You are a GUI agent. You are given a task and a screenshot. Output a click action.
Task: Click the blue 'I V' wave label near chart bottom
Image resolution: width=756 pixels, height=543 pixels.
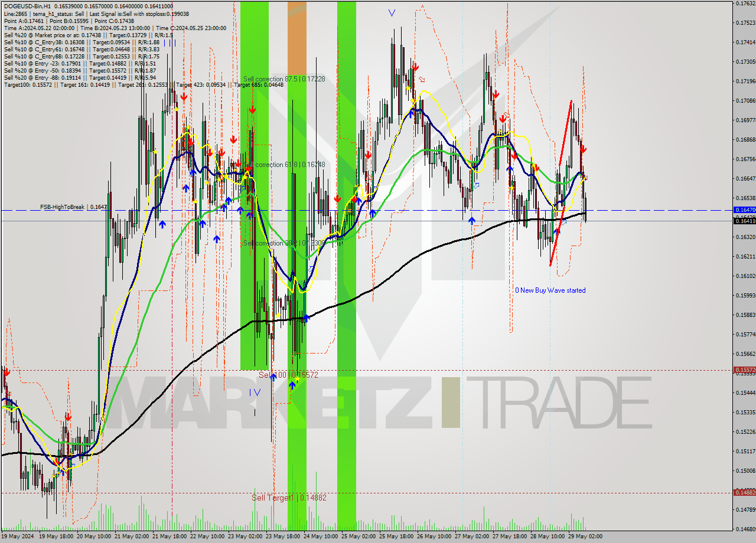[x=255, y=392]
